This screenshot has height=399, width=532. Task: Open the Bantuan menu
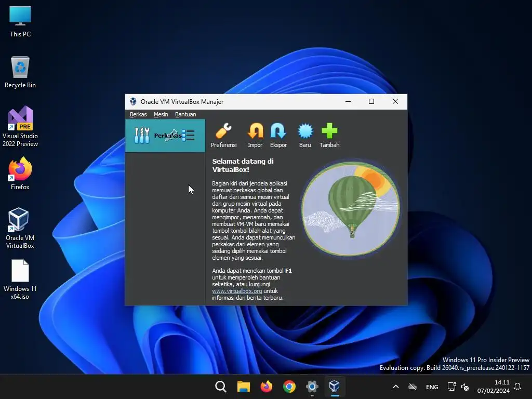[185, 114]
